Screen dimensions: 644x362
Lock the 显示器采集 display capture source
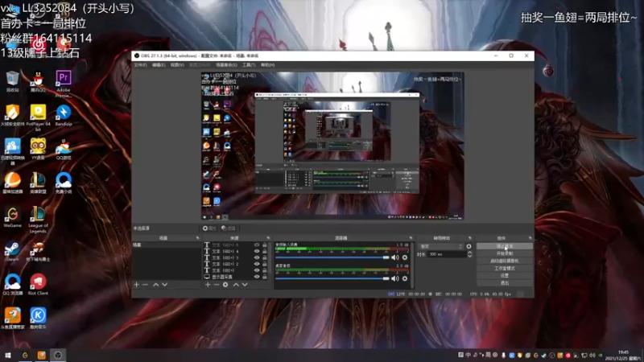click(265, 277)
